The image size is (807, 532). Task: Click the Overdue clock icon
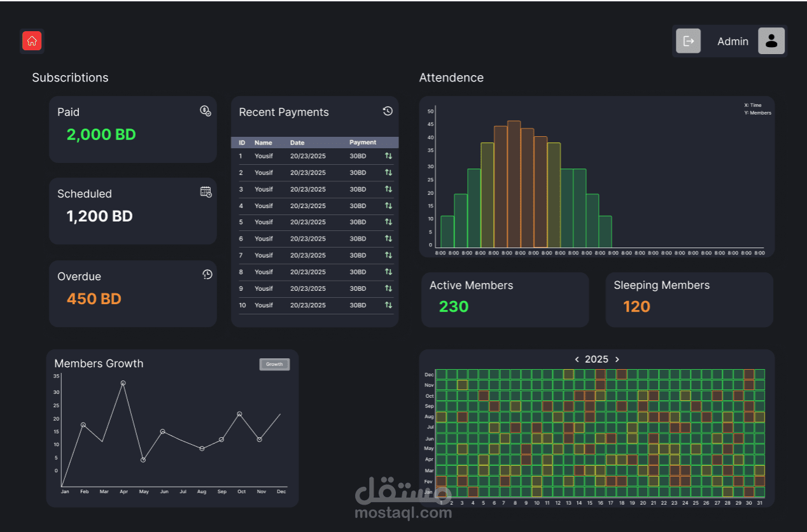pyautogui.click(x=207, y=274)
